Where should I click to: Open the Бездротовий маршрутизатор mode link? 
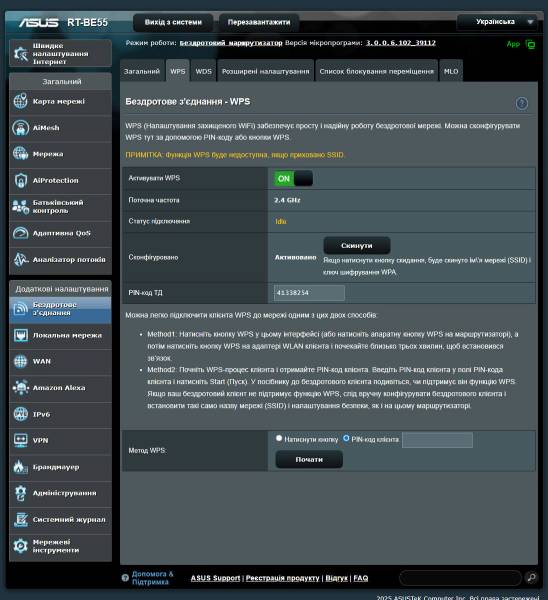(x=231, y=43)
